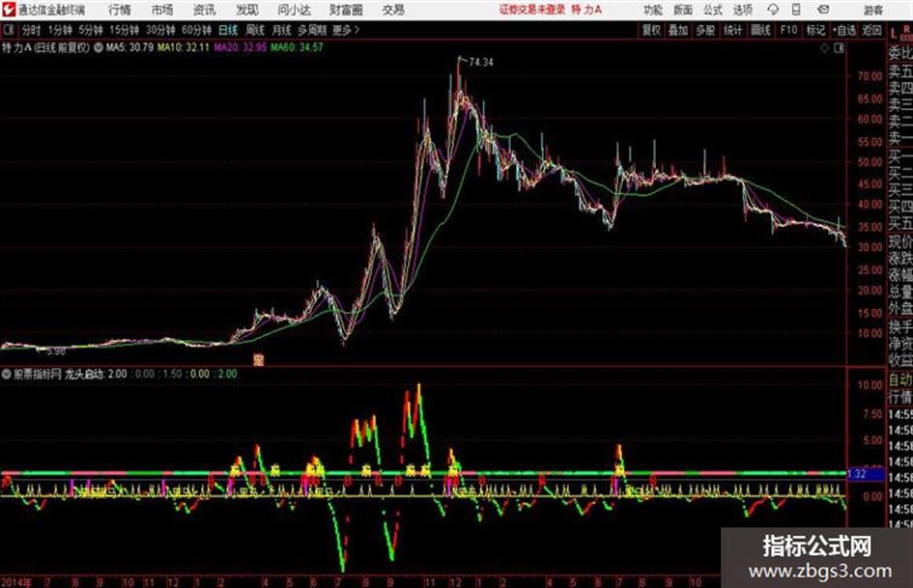Screen dimensions: 913x588
Task: Open the F10 company info button
Action: pos(788,30)
